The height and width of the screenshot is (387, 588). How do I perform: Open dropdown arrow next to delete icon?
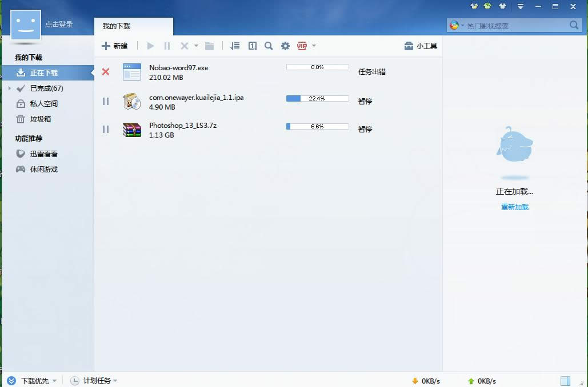(x=196, y=46)
